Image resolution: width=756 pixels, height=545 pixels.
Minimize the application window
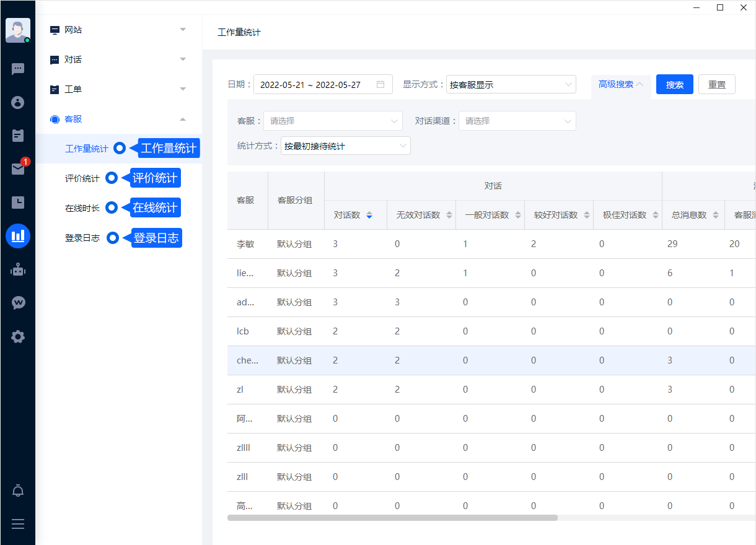tap(697, 7)
